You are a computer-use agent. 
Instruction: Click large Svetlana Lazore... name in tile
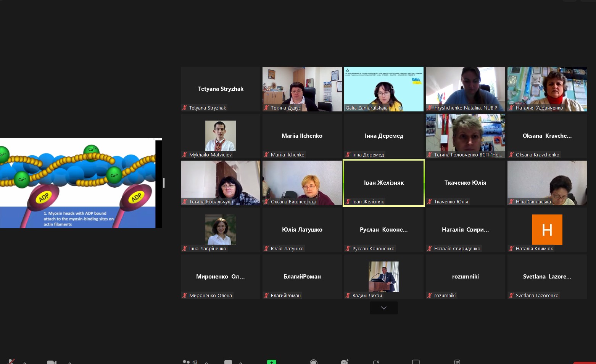click(547, 277)
